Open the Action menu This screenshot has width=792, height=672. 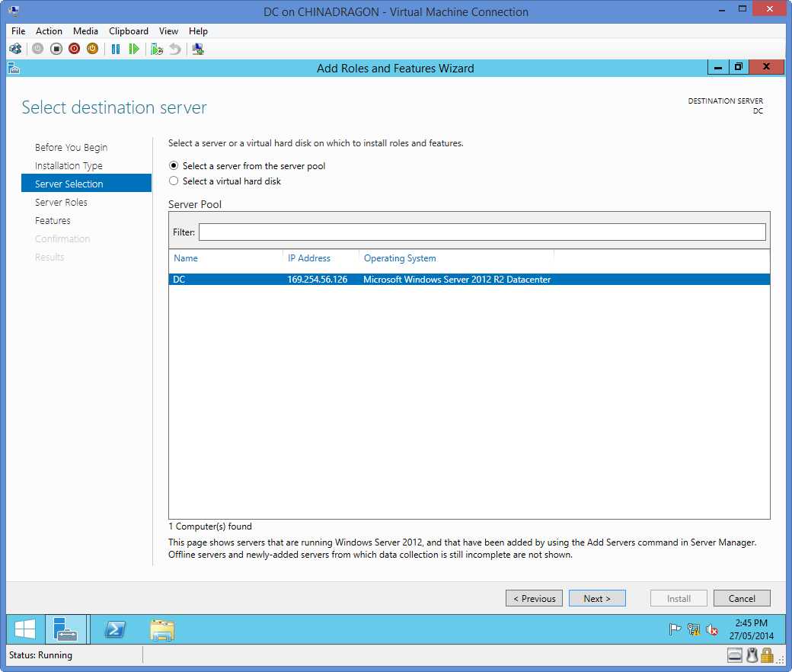49,30
